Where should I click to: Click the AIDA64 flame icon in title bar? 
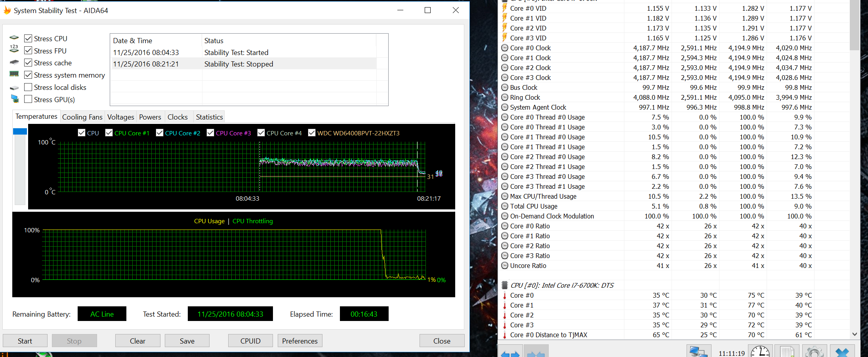(x=7, y=10)
